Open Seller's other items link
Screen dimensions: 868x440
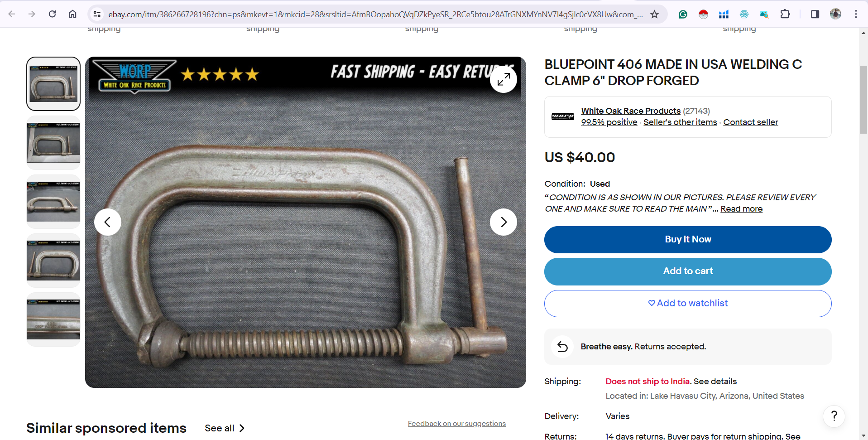(x=680, y=122)
